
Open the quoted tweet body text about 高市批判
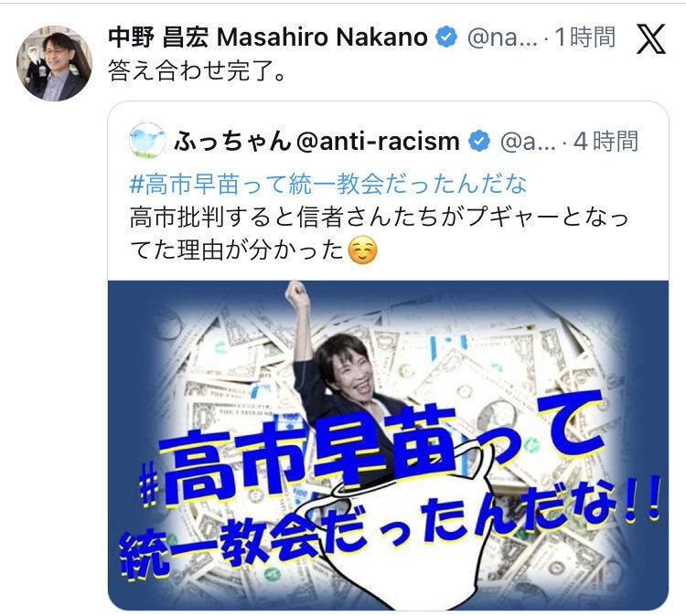pyautogui.click(x=379, y=233)
